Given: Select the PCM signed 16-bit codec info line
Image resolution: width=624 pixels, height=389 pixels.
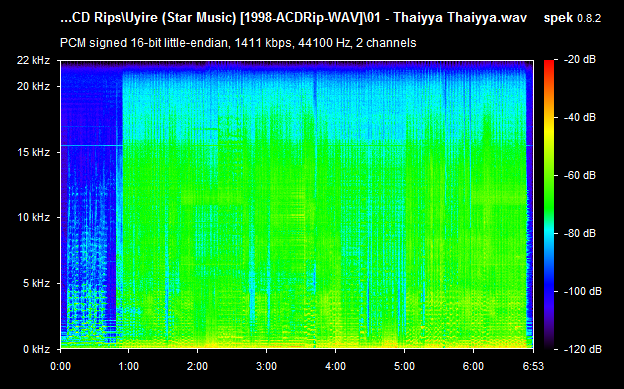Looking at the screenshot, I should 238,43.
